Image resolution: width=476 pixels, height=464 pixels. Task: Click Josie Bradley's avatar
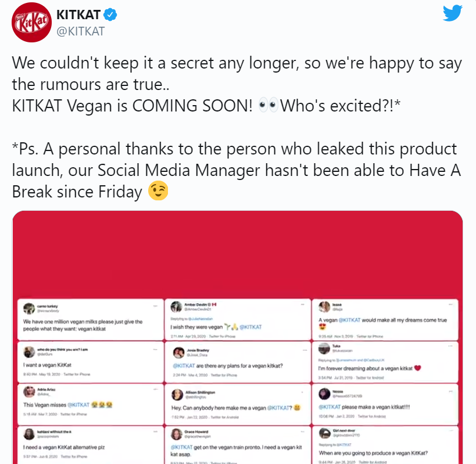176,353
